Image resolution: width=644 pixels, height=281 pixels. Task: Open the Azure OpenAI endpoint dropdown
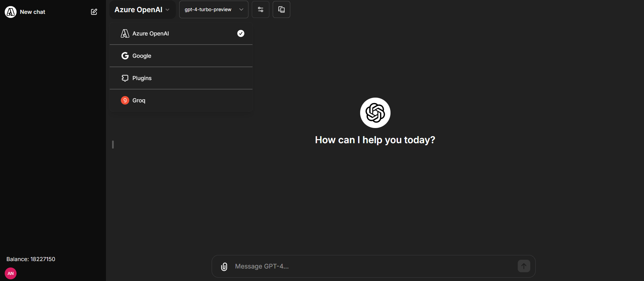[x=142, y=10]
